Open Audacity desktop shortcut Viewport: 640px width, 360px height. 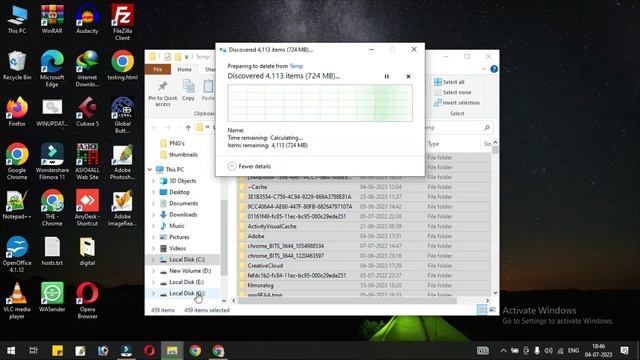[87, 20]
